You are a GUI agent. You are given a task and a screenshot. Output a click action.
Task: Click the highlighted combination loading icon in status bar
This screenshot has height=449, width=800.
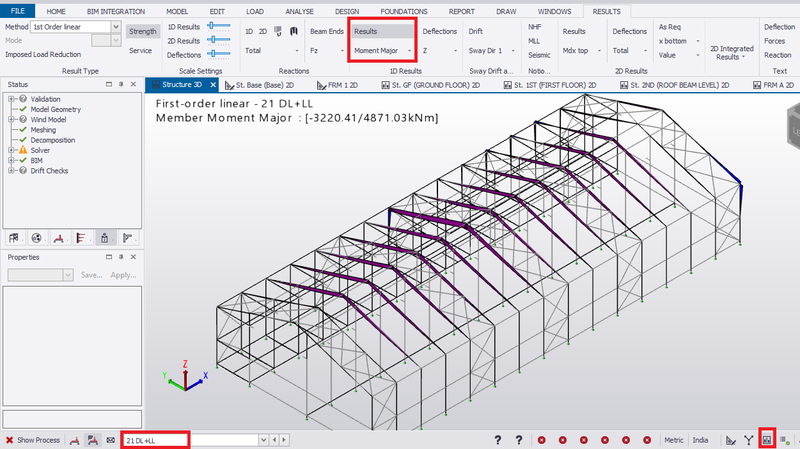[x=92, y=440]
